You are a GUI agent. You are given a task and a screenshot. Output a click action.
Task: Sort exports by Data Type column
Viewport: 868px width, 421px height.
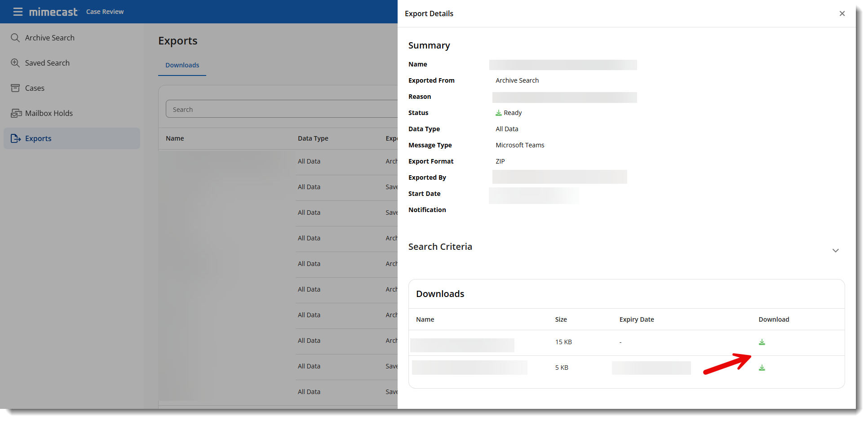(x=313, y=138)
